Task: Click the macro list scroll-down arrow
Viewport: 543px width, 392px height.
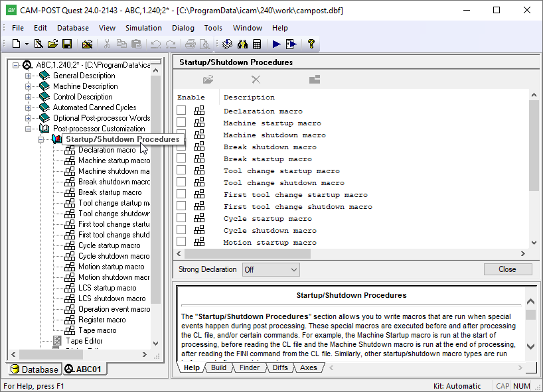Action: [x=534, y=243]
